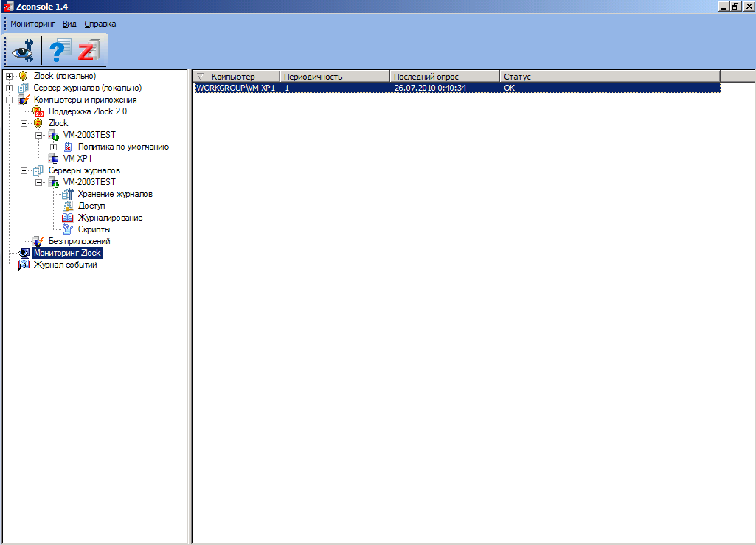Screen dimensions: 756x545
Task: Click the Журналирование book icon
Action: (x=68, y=218)
